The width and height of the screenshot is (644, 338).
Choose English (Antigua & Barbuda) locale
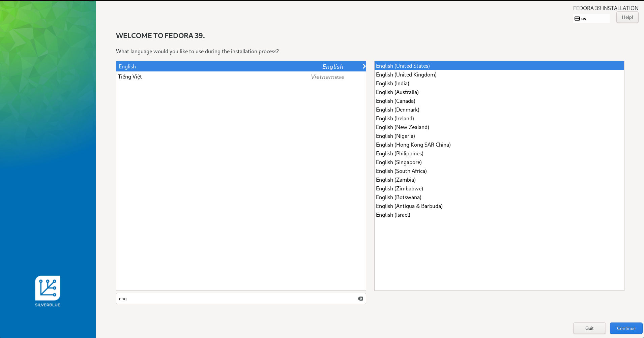[409, 206]
